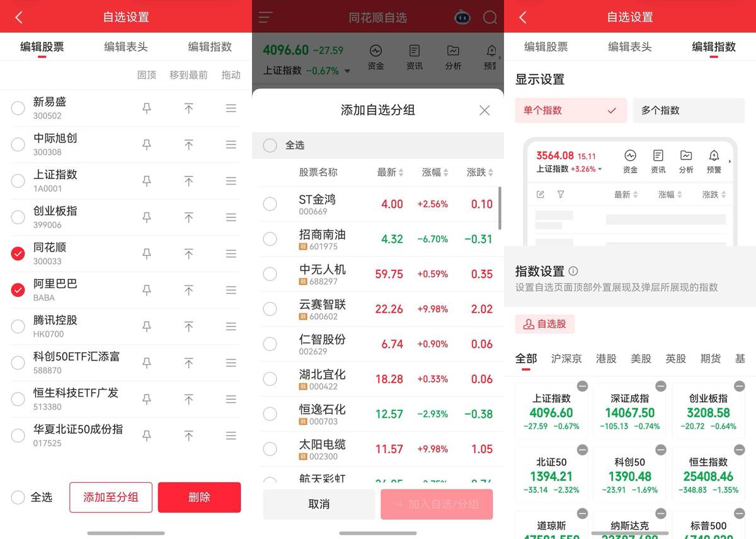Go back from left 自选设置 screen
Viewport: 756px width, 539px height.
(18, 17)
